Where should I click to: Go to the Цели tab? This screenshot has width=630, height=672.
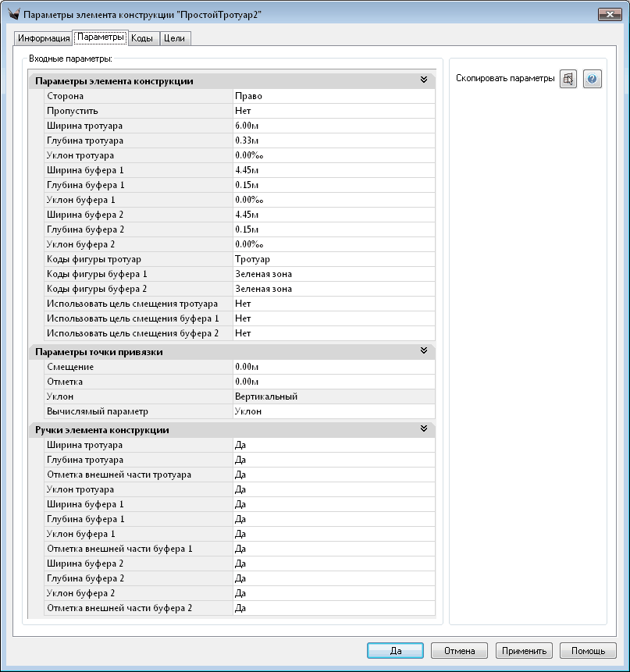coord(174,38)
